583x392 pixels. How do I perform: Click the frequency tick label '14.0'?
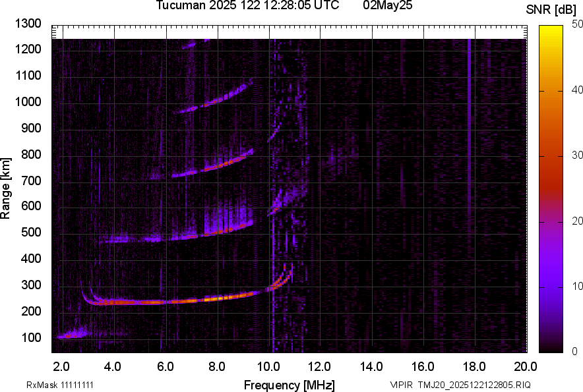click(x=371, y=367)
